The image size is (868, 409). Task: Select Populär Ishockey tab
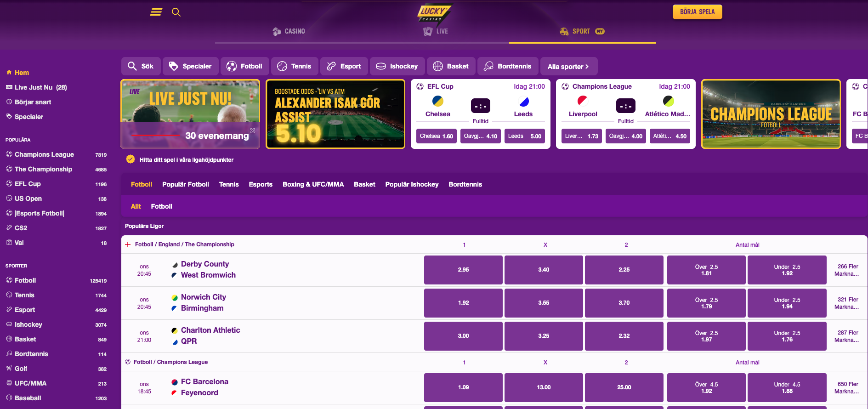pyautogui.click(x=412, y=184)
